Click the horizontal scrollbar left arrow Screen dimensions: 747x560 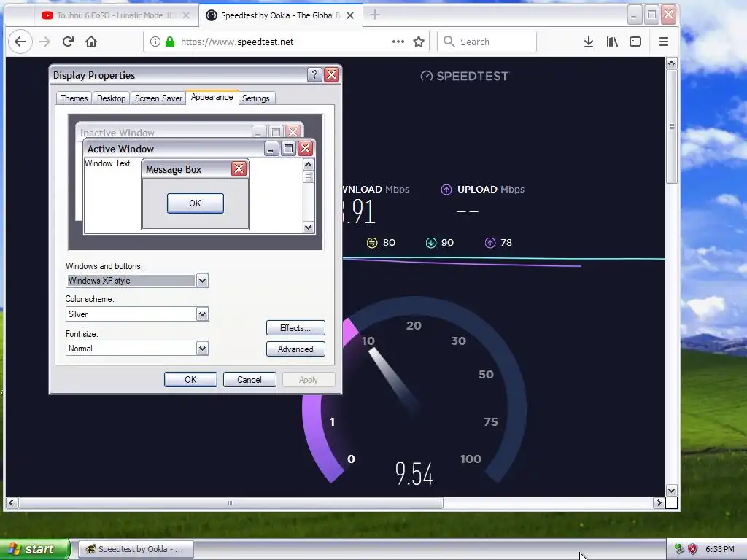tap(12, 502)
